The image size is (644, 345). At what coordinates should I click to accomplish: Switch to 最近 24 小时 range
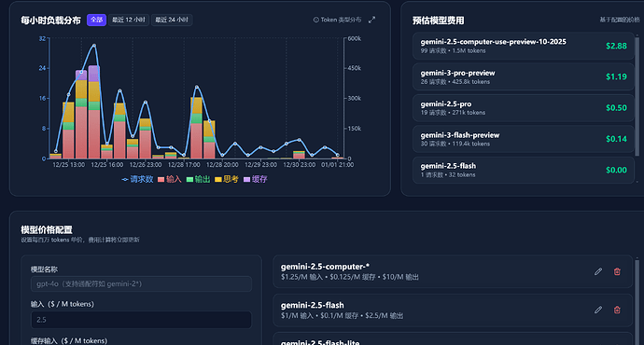point(172,20)
